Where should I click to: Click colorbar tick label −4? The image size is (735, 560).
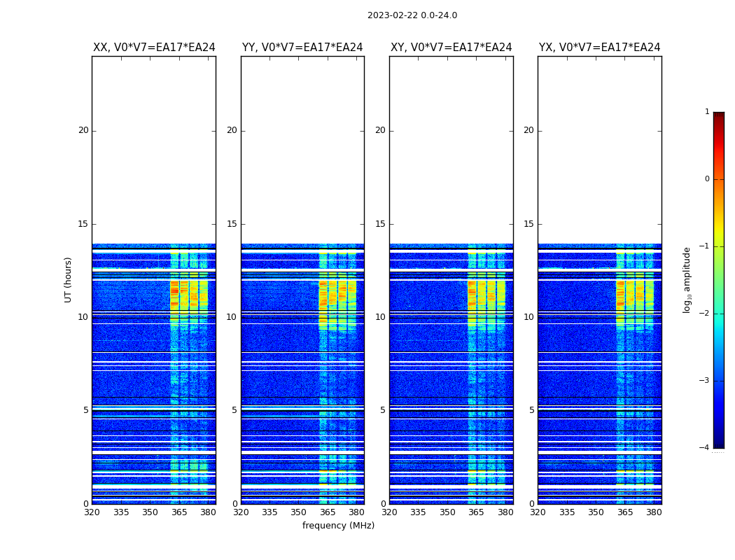click(x=704, y=447)
